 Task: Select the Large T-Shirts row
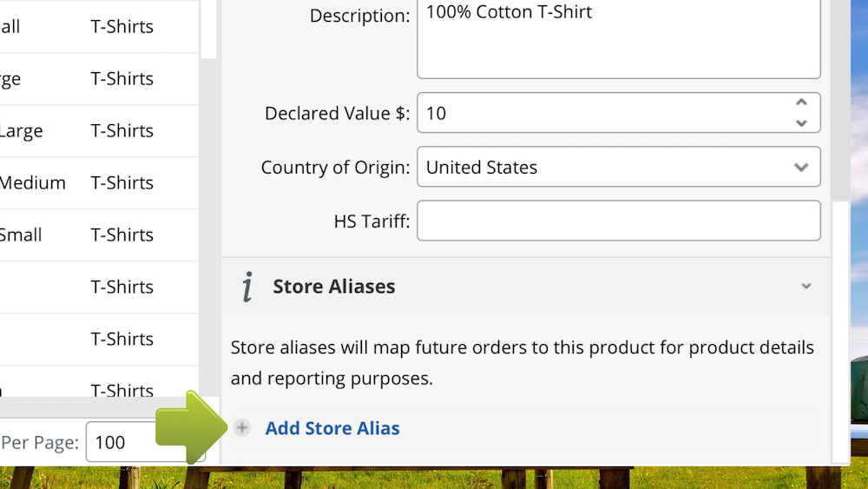coord(99,130)
